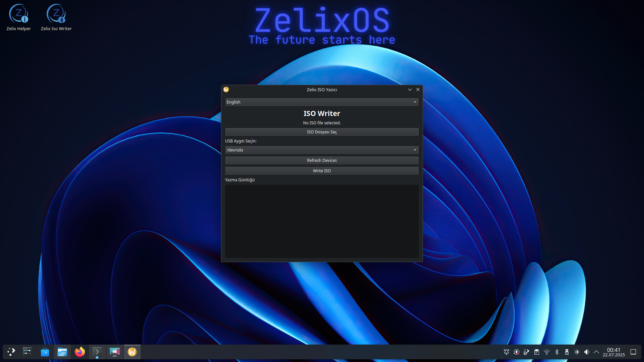Mute audio via the speaker tray icon
644x362 pixels.
[587, 352]
